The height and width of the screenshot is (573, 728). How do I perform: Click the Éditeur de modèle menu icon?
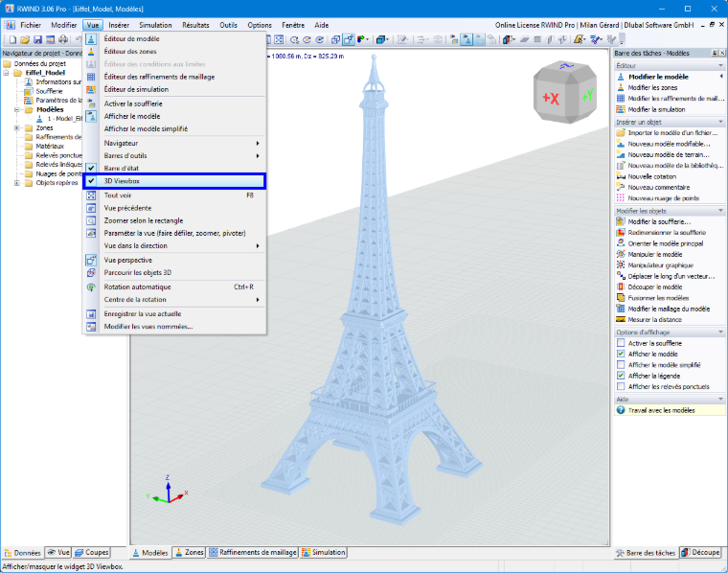pyautogui.click(x=91, y=39)
